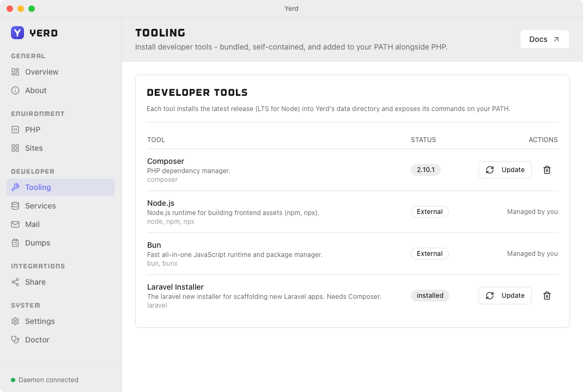Select the Tooling sidebar label

pos(38,187)
